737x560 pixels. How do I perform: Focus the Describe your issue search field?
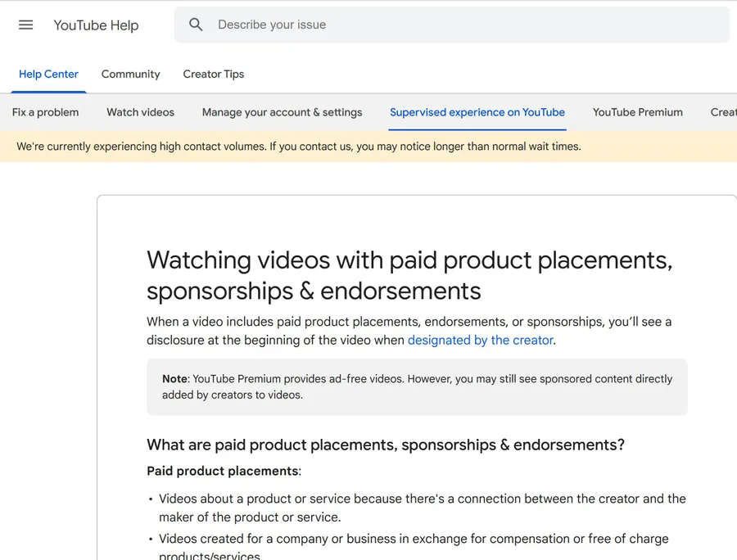pyautogui.click(x=452, y=25)
